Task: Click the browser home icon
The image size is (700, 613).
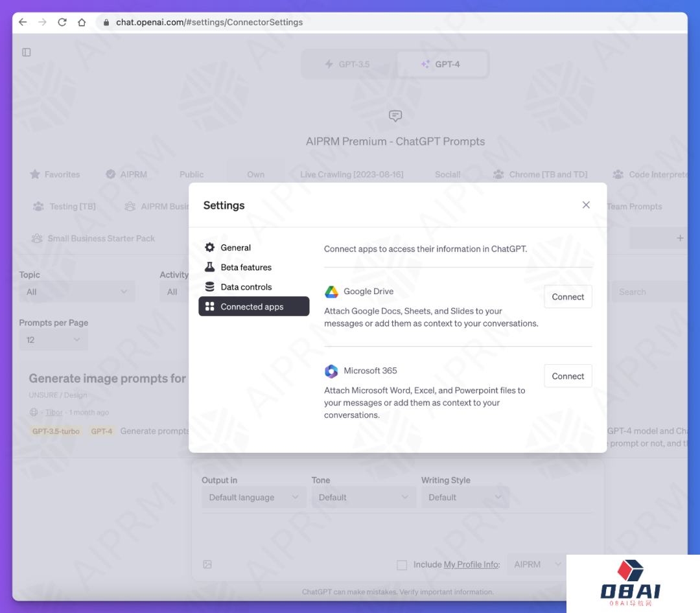Action: click(x=82, y=22)
